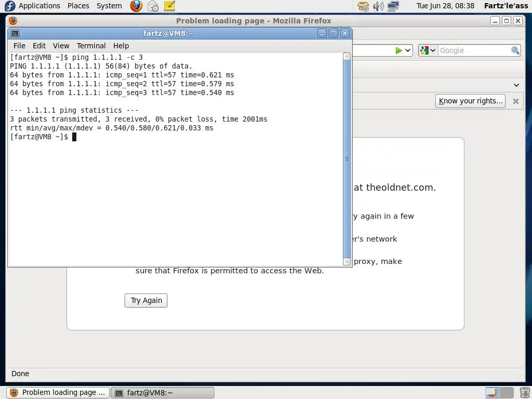Click the 'icmp_seq=2' ping reply line

122,84
